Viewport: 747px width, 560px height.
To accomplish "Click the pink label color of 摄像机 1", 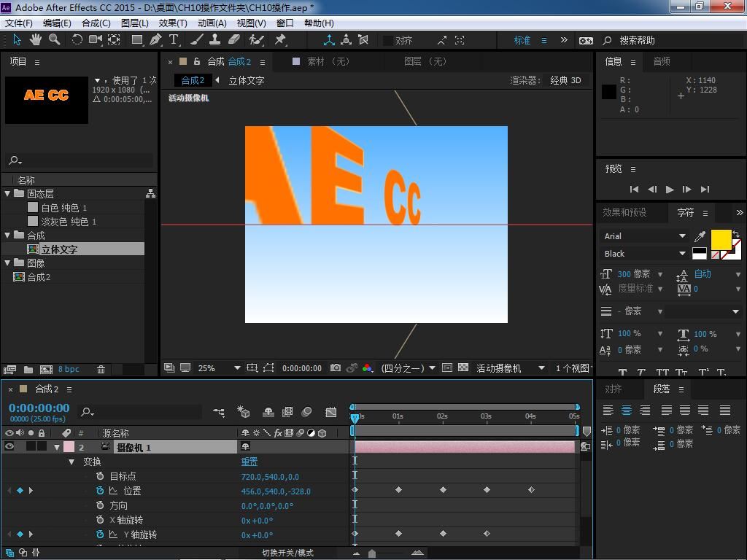I will coord(69,447).
